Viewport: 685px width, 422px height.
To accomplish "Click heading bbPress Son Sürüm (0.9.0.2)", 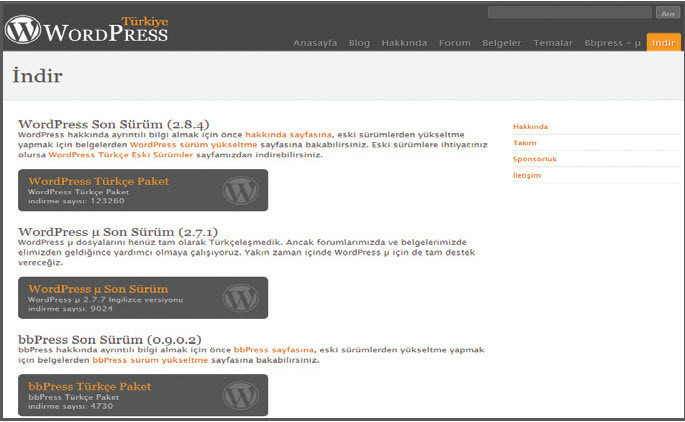I will (110, 339).
